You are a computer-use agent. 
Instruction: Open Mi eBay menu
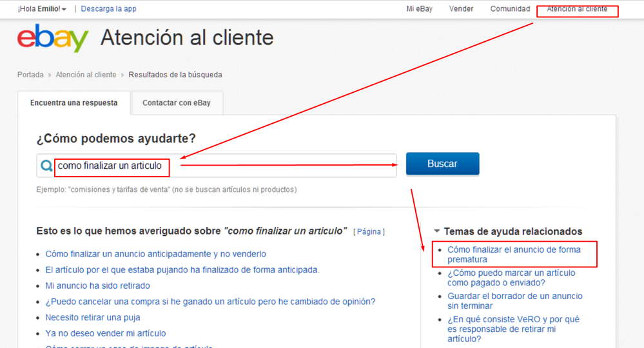pos(419,8)
